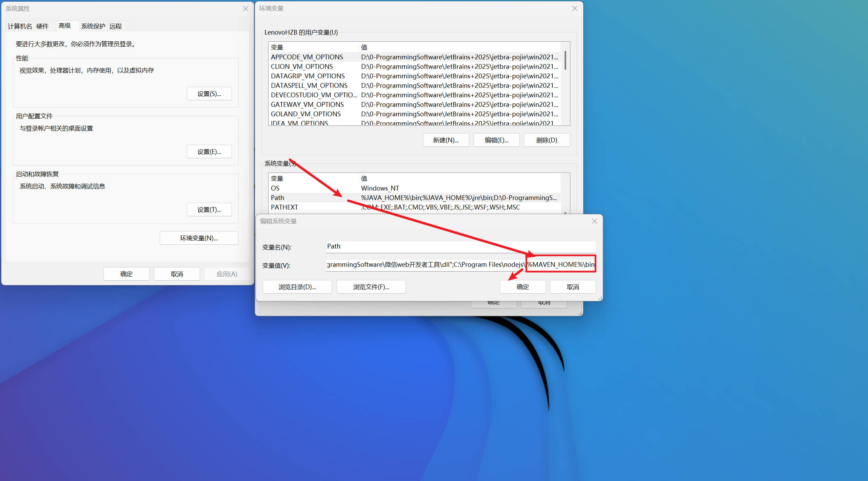
Task: Close the 编辑系统变量 dialog
Action: (x=594, y=221)
